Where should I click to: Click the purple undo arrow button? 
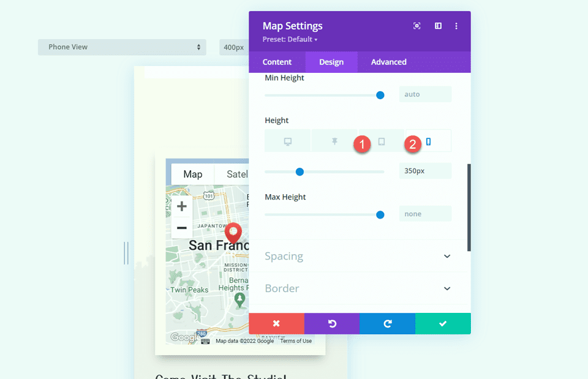tap(332, 323)
